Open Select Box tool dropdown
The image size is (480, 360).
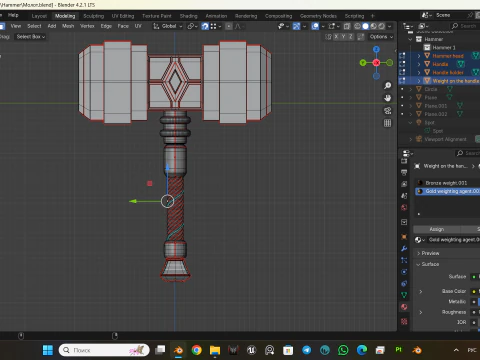(31, 37)
